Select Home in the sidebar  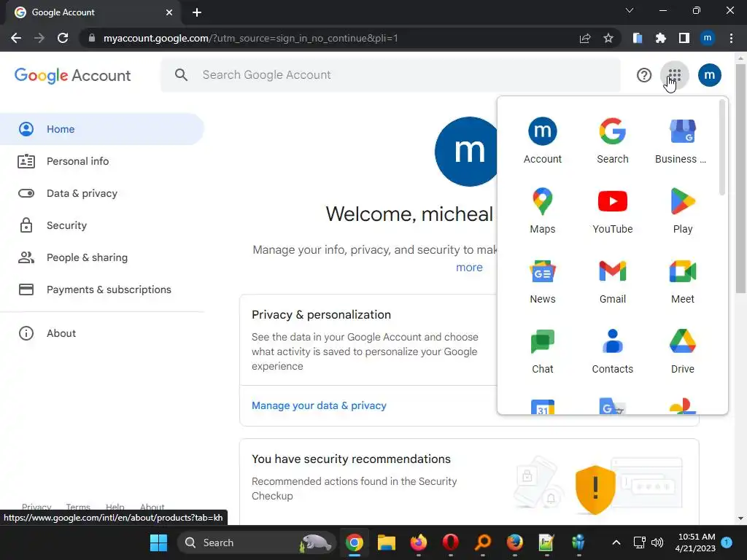[x=102, y=129]
